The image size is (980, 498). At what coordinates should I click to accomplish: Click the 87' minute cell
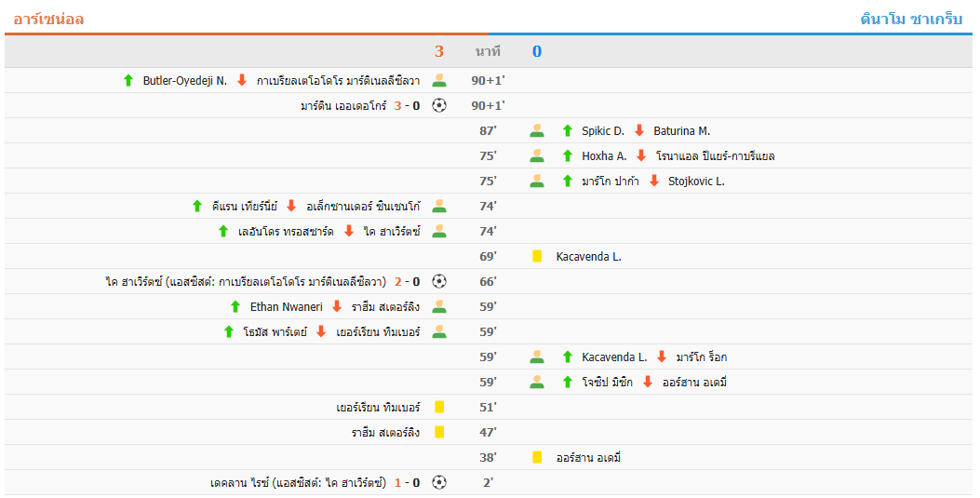pos(488,130)
